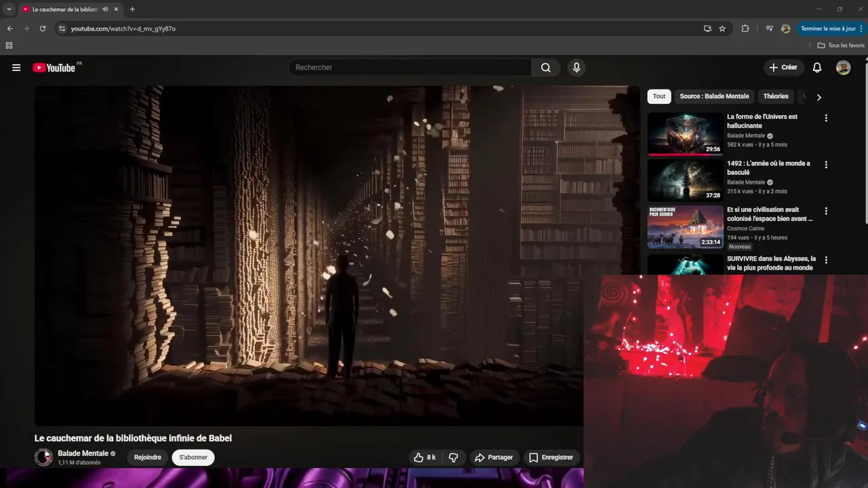The image size is (868, 488).
Task: Switch to 'Le cauchemar de la biblioth' tab
Action: point(64,9)
